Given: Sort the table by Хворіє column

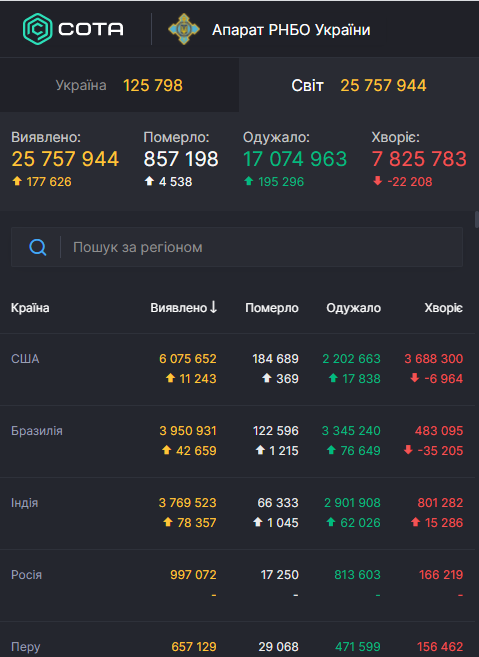Looking at the screenshot, I should click(x=443, y=308).
